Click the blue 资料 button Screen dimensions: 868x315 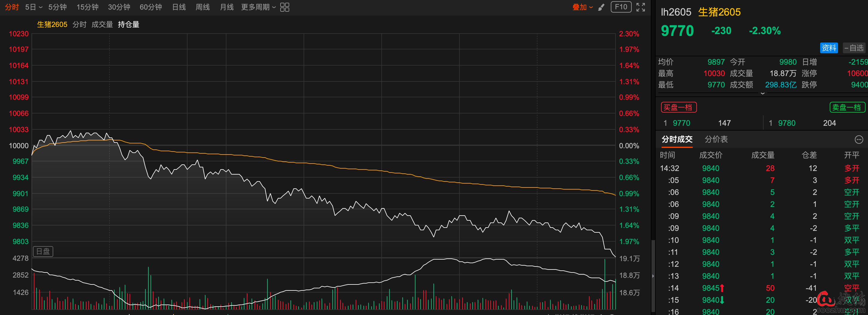(x=829, y=48)
